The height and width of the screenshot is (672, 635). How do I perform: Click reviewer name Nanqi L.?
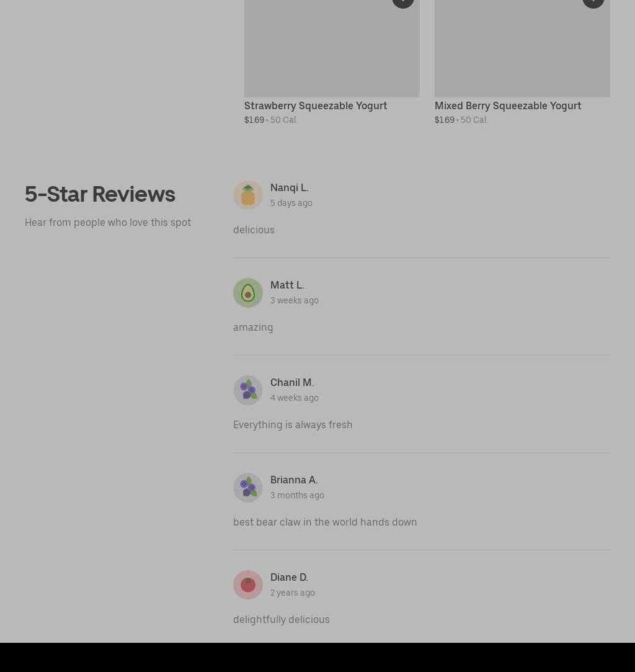pos(290,188)
